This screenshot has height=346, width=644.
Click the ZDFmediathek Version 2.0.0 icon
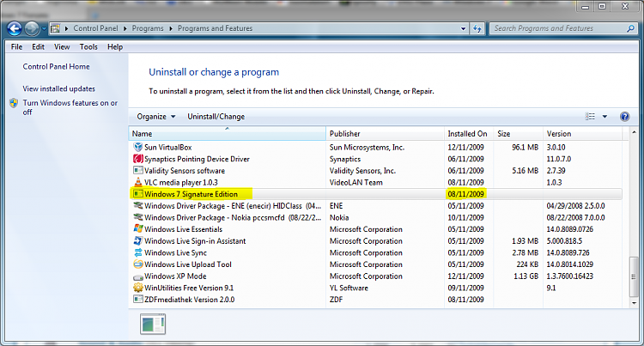(138, 300)
